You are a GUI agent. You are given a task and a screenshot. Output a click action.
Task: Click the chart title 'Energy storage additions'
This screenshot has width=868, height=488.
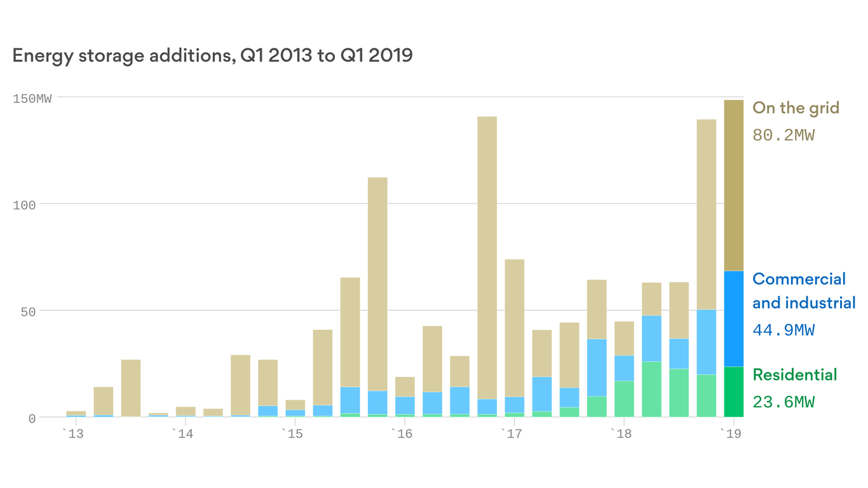coord(213,55)
